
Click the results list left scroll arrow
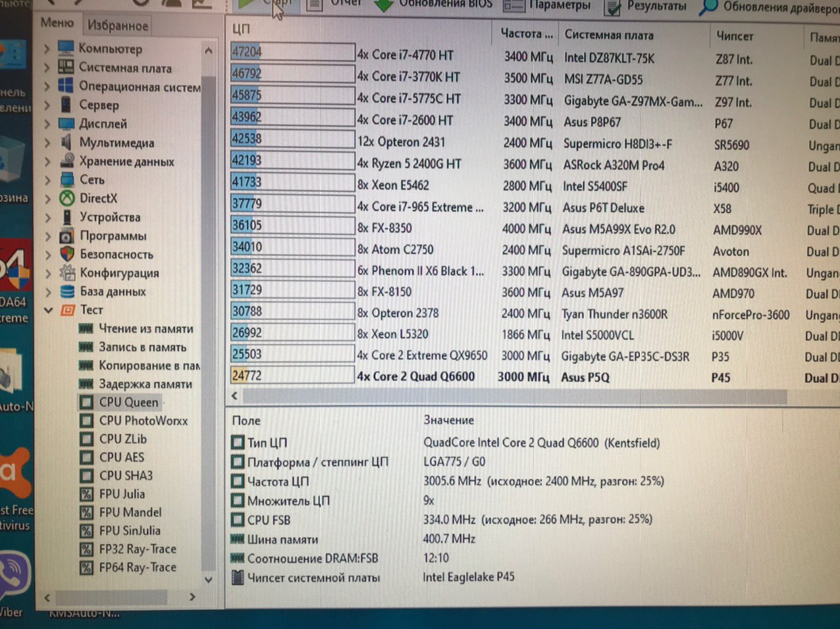click(x=235, y=395)
